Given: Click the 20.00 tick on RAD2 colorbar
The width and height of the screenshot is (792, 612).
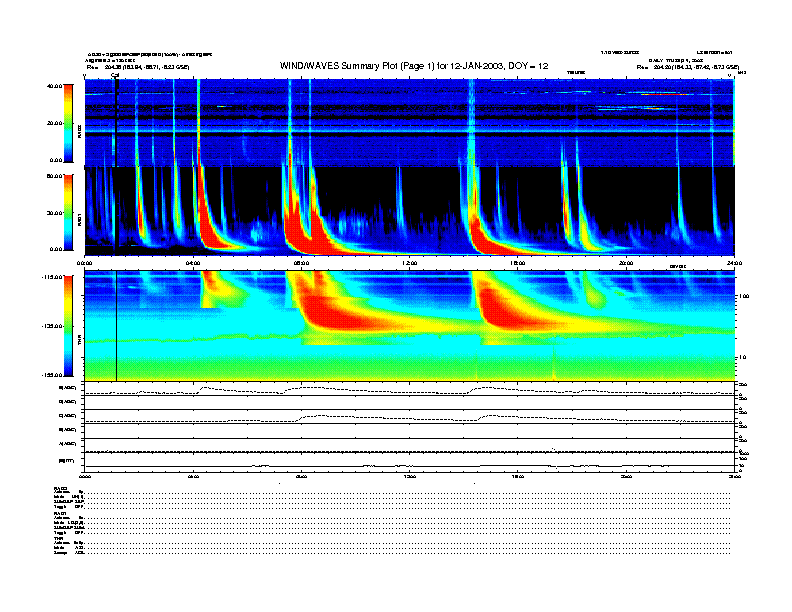Looking at the screenshot, I should 54,123.
